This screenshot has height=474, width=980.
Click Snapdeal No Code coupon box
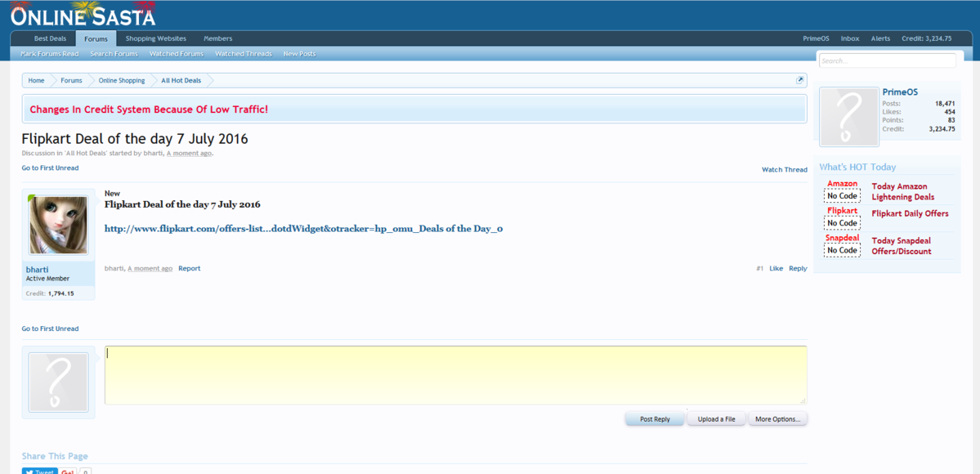click(x=842, y=250)
